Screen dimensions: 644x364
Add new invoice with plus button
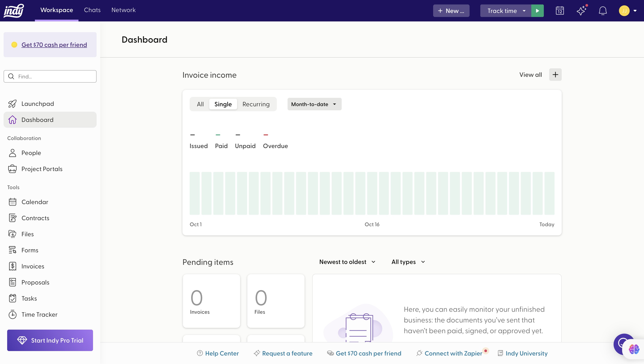pos(555,75)
